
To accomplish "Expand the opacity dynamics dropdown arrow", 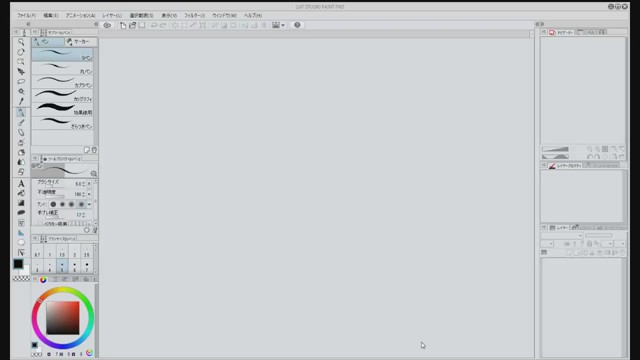I will [89, 194].
